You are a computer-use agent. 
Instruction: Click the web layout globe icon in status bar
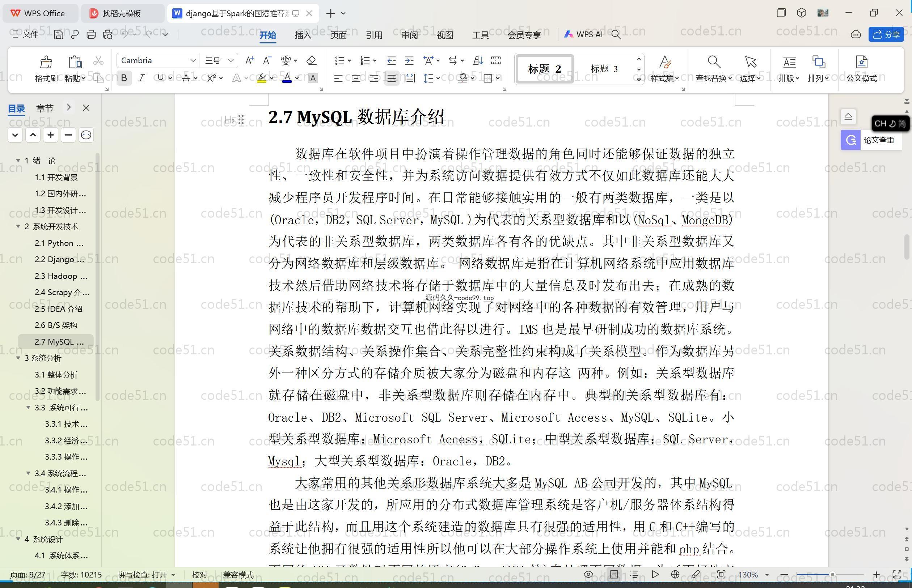coord(675,574)
